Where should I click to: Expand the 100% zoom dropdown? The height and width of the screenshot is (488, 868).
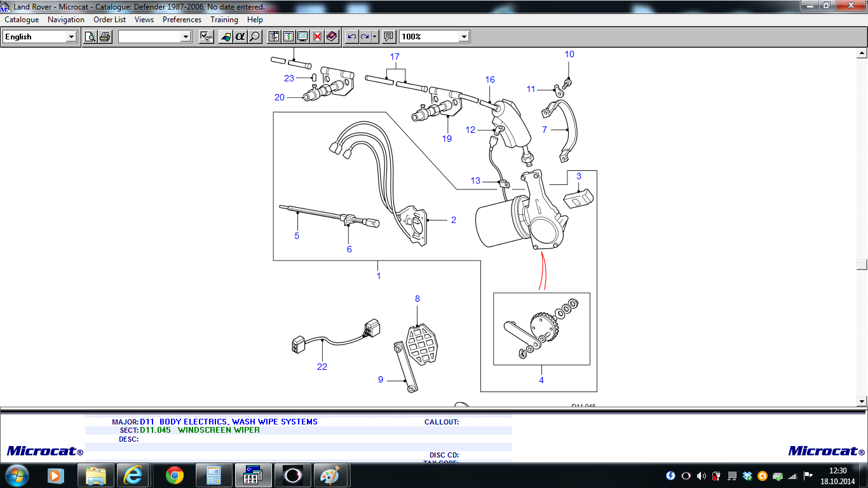[x=464, y=37]
